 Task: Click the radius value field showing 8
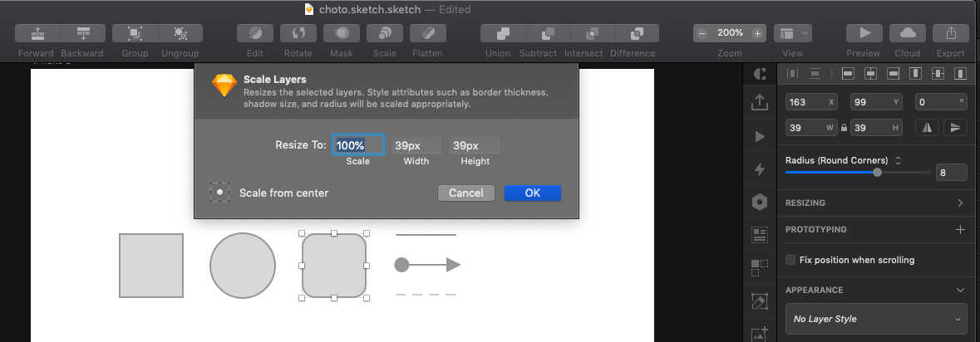(x=951, y=173)
